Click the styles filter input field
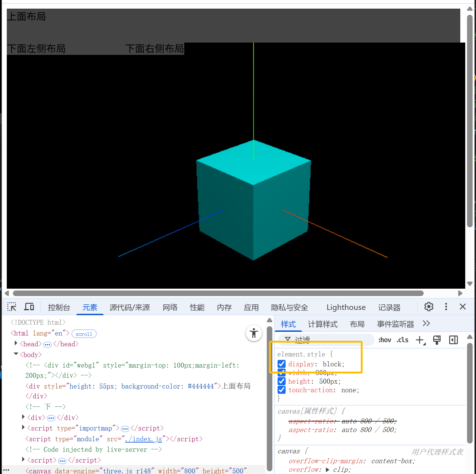The width and height of the screenshot is (476, 474). coord(326,340)
